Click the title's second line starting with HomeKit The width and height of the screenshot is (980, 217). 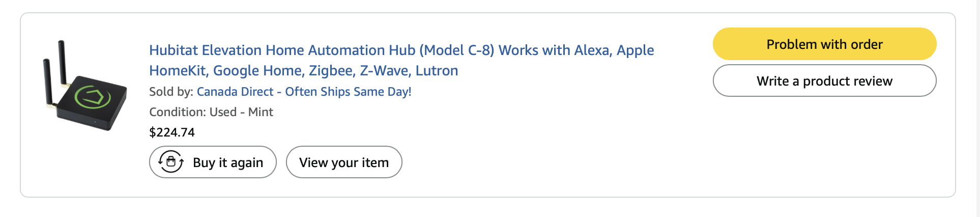[x=304, y=70]
